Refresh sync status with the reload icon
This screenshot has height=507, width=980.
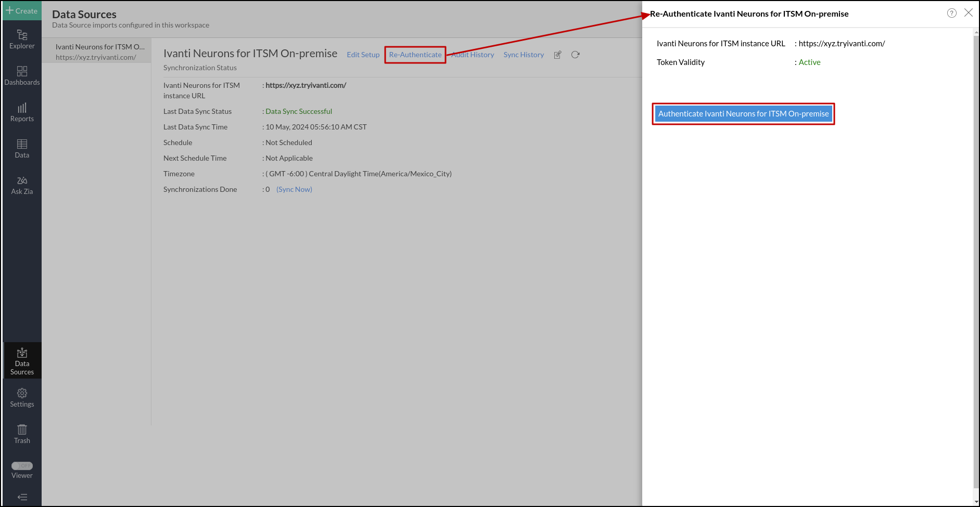[x=575, y=54]
